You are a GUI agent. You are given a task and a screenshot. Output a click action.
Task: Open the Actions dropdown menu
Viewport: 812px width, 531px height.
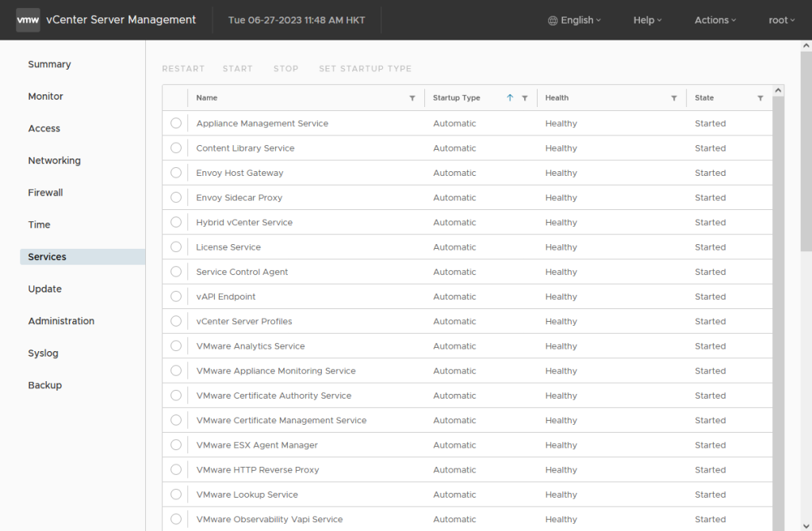pyautogui.click(x=715, y=20)
